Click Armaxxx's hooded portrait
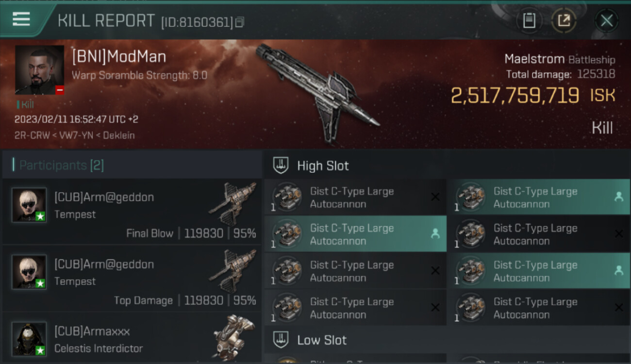Viewport: 631px width, 364px height. pyautogui.click(x=29, y=339)
